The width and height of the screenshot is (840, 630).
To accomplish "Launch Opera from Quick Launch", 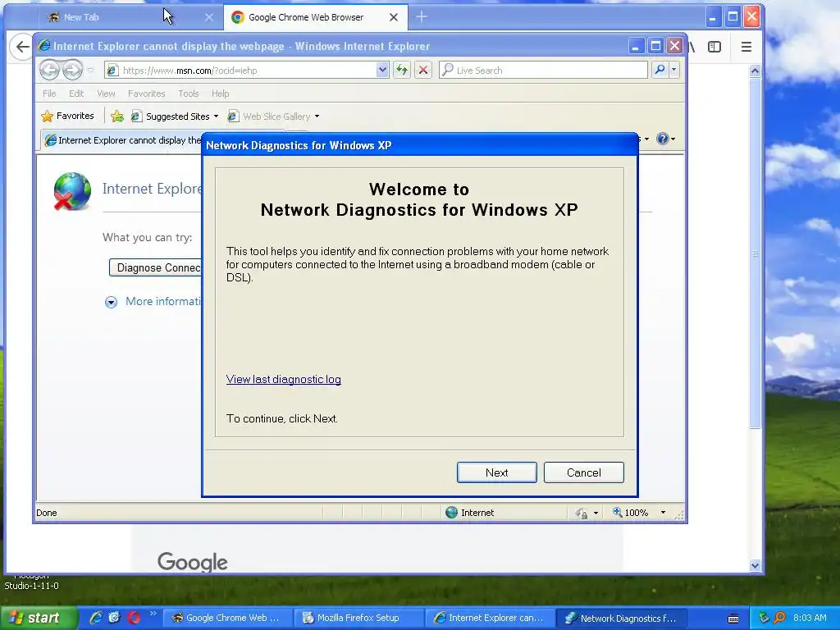I will (x=134, y=618).
